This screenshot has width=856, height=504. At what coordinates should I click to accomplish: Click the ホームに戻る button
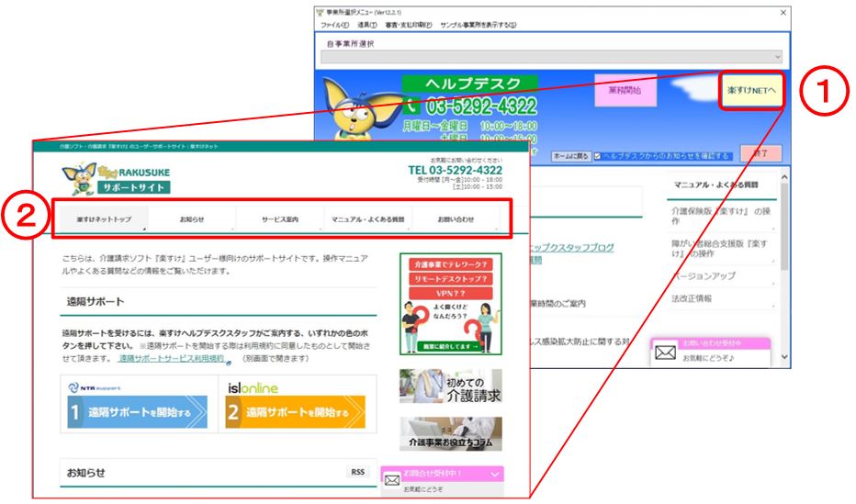click(570, 156)
